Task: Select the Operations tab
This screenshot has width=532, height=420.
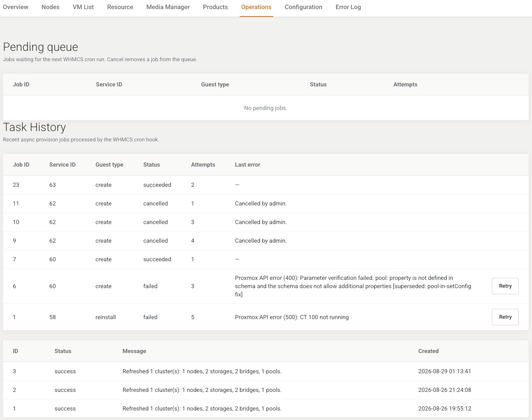Action: pyautogui.click(x=256, y=7)
